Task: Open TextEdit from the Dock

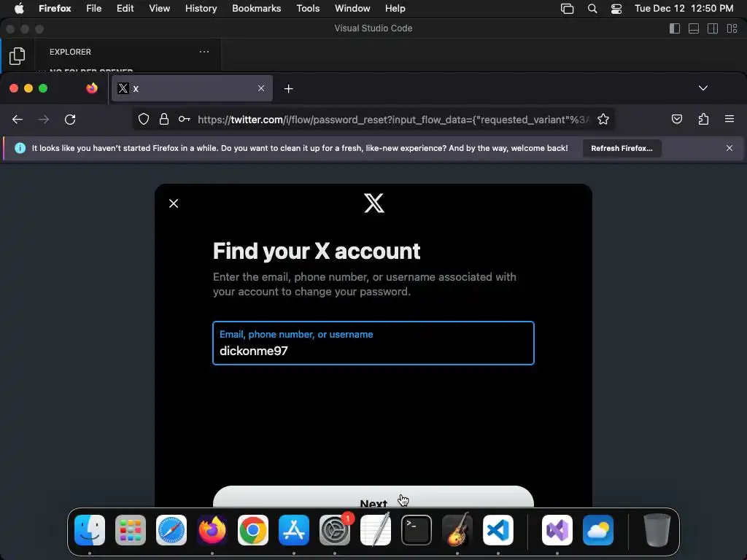Action: pos(376,530)
